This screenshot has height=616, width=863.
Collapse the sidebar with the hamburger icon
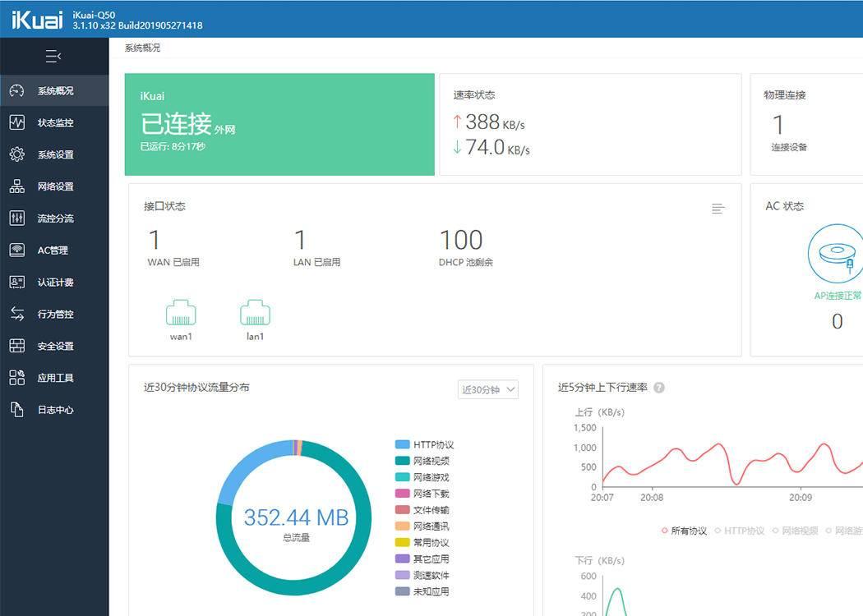[x=53, y=57]
